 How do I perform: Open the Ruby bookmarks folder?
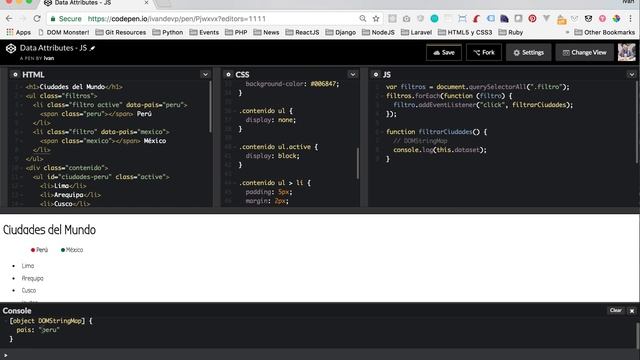(x=510, y=32)
